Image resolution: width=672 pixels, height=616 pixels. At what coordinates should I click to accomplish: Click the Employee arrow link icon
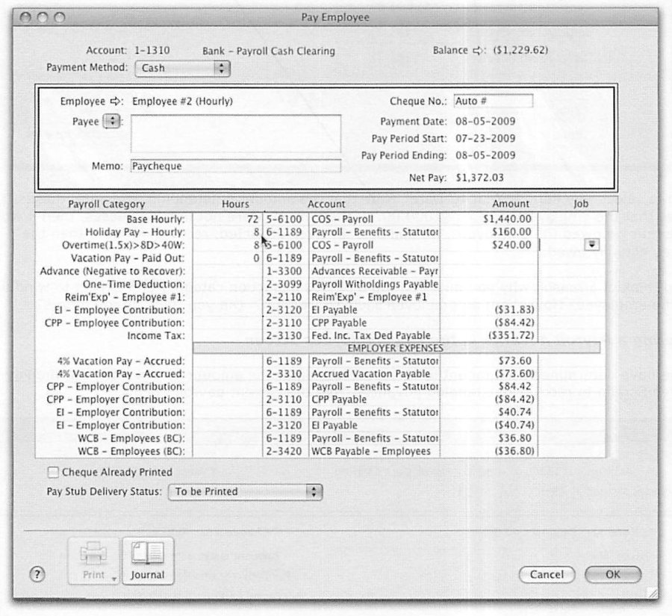point(116,102)
